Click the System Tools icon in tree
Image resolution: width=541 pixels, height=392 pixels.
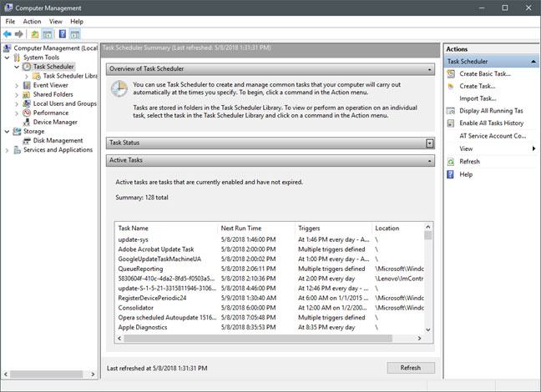17,58
